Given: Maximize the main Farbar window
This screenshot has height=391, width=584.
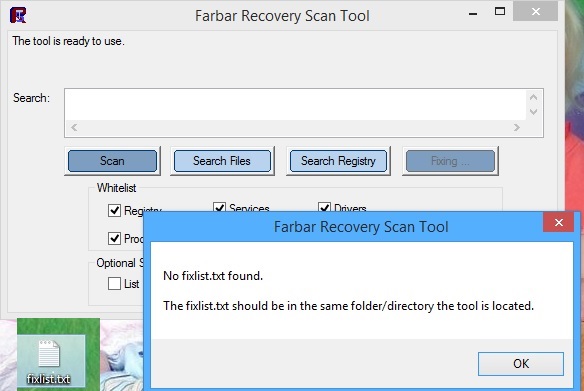Looking at the screenshot, I should tap(500, 12).
